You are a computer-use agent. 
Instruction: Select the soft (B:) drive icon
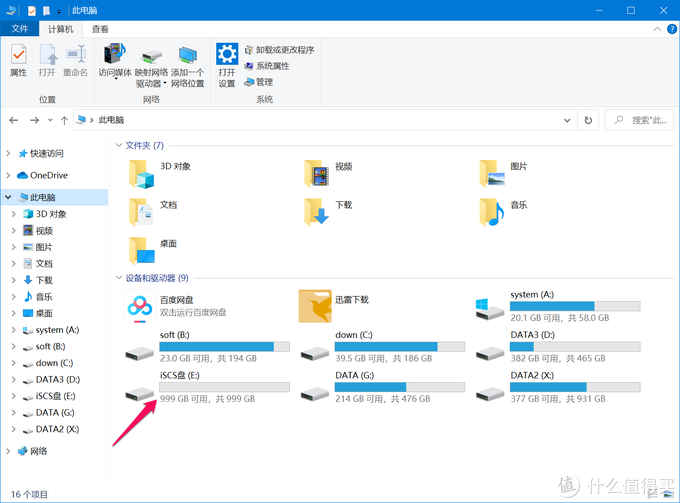point(140,354)
